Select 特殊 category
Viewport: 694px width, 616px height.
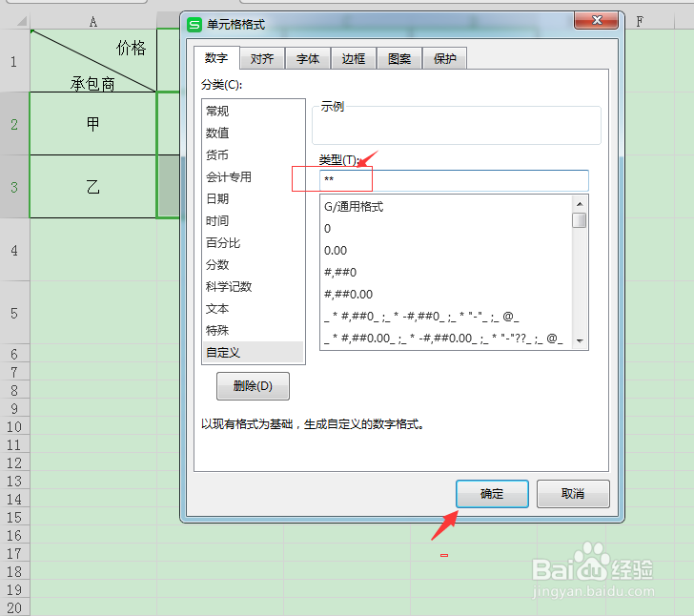[254, 330]
